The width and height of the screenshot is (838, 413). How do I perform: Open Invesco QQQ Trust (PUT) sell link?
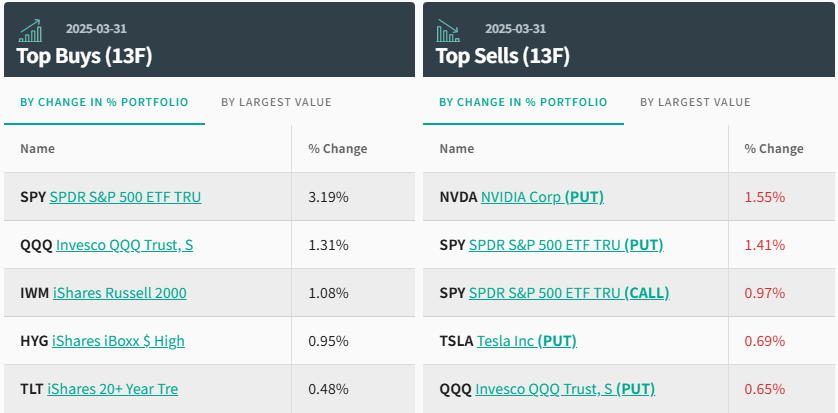coord(565,389)
